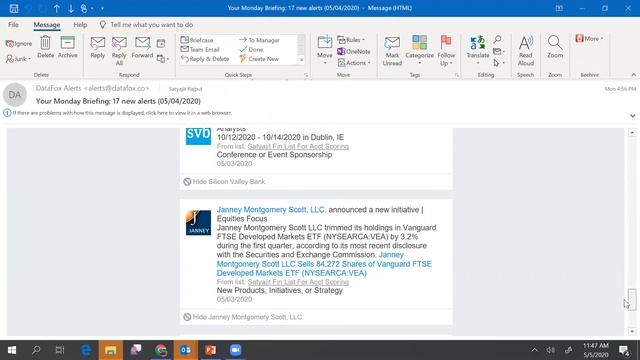Image resolution: width=640 pixels, height=360 pixels.
Task: Archive this email
Action: click(x=67, y=47)
